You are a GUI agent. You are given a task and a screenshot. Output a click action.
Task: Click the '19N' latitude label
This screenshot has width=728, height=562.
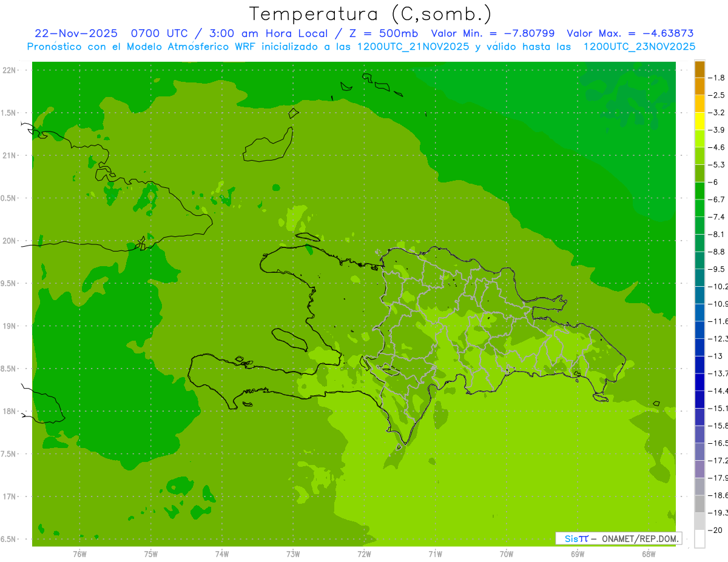tap(8, 326)
